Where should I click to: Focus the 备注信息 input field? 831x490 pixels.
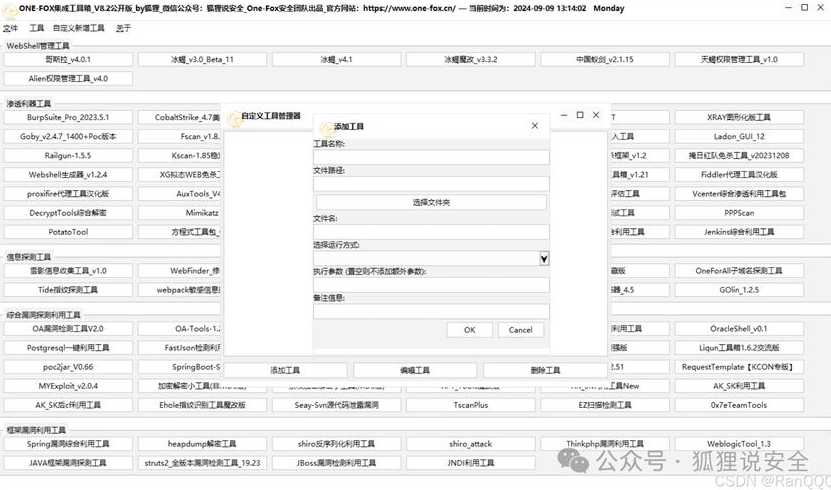(x=431, y=311)
